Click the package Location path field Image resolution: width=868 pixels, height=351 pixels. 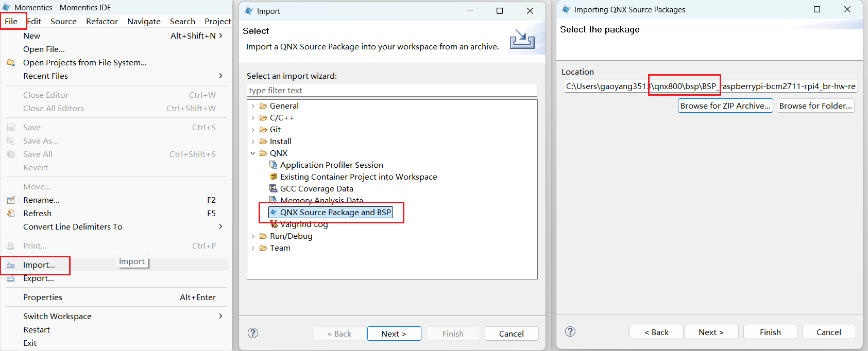tap(710, 86)
